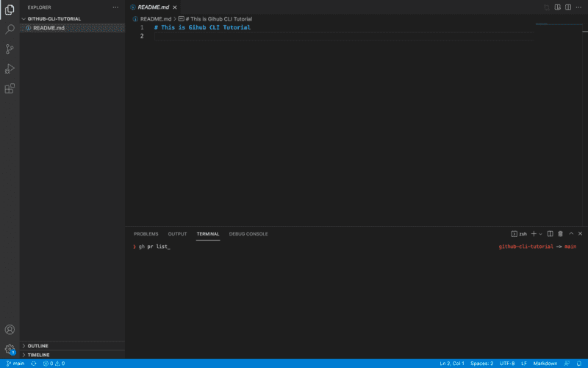588x368 pixels.
Task: Open markdown preview to the side
Action: (x=557, y=7)
